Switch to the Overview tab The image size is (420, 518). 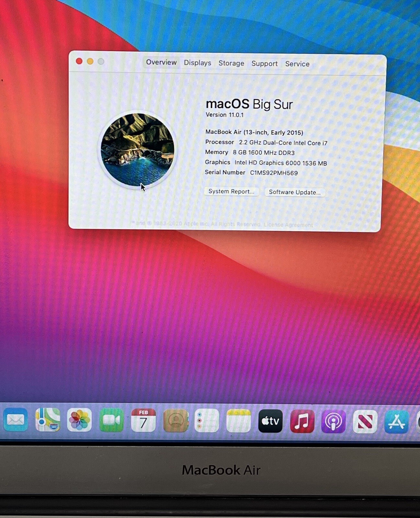tap(161, 62)
